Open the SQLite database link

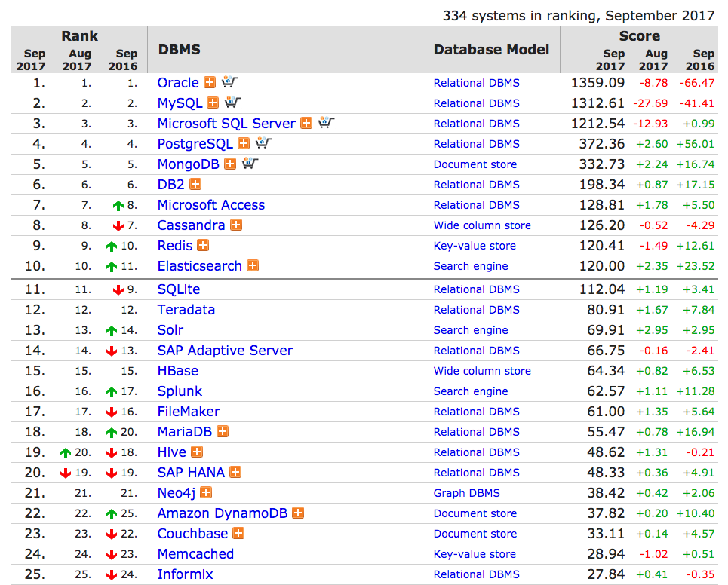point(178,289)
